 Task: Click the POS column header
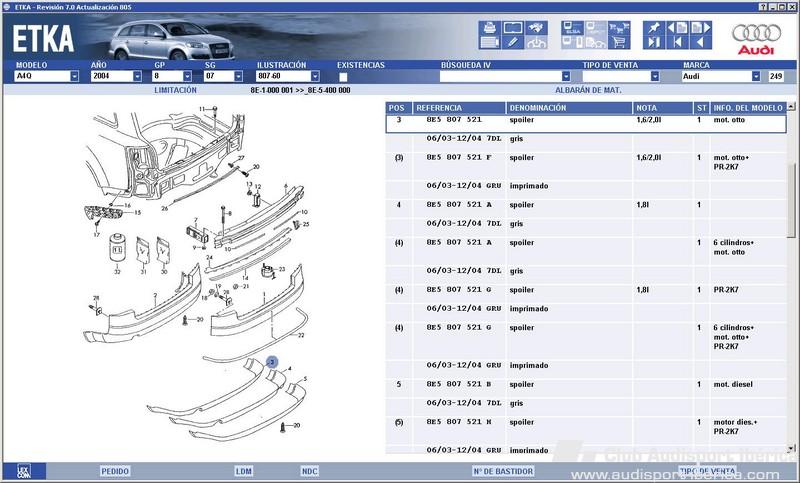click(x=398, y=108)
